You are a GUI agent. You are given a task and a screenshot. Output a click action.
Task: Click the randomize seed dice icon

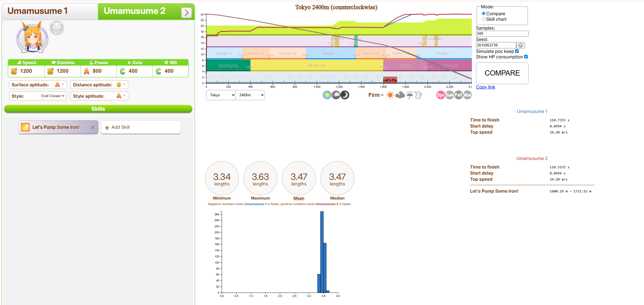click(520, 45)
